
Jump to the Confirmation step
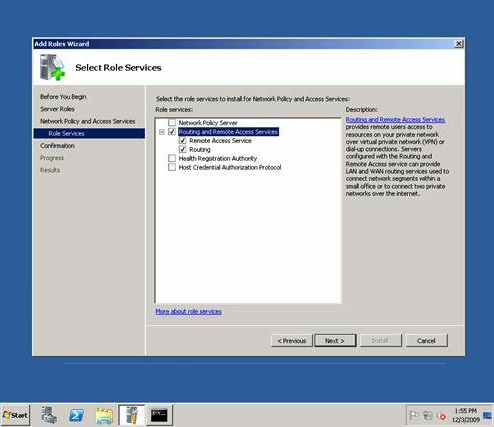[x=57, y=146]
